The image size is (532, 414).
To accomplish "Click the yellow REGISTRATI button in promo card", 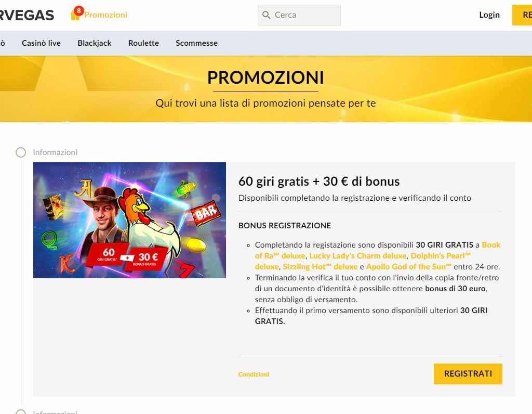I will pyautogui.click(x=468, y=373).
